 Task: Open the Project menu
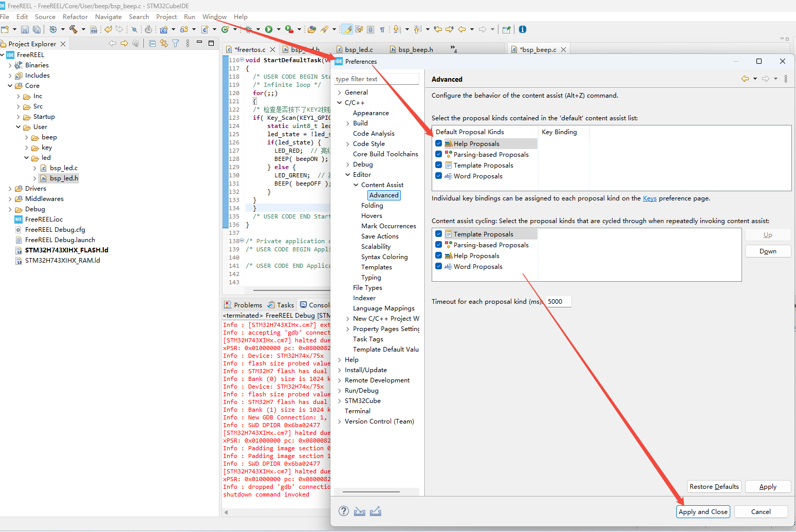tap(166, 17)
